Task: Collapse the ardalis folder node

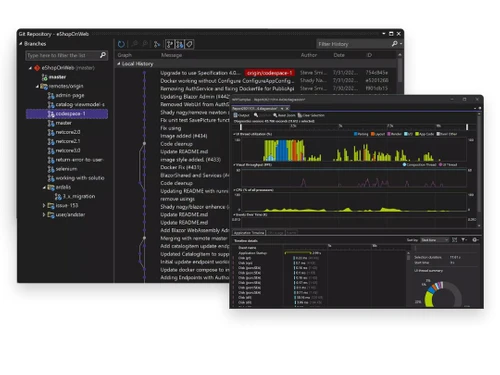Action: click(x=44, y=187)
